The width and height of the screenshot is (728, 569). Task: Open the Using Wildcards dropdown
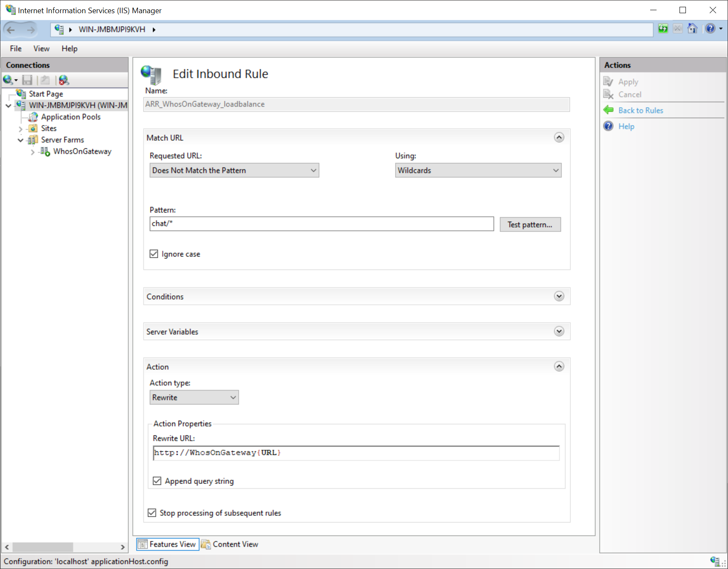(478, 171)
